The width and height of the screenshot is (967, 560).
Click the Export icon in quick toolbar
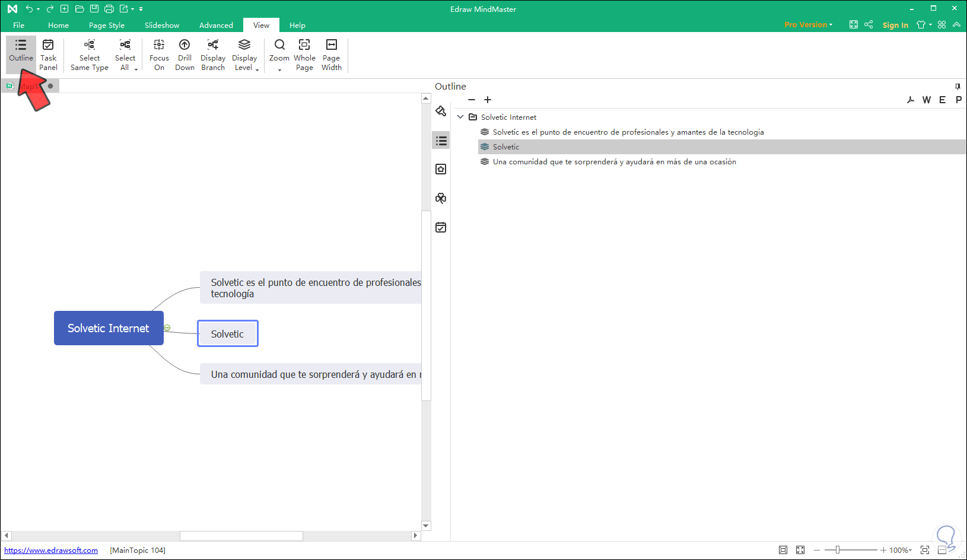pyautogui.click(x=124, y=9)
